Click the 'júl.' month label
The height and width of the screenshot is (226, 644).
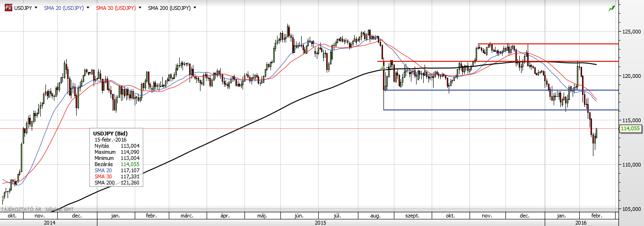coord(338,216)
